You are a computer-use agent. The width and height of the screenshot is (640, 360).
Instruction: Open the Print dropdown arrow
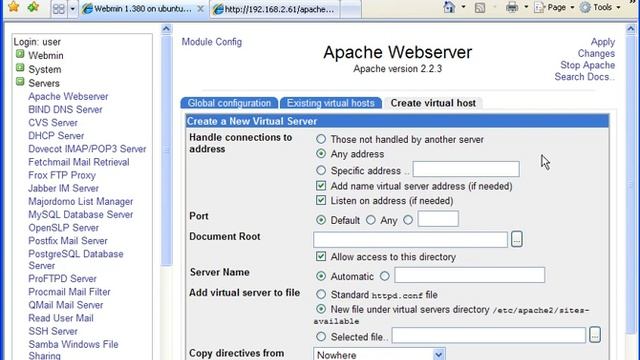click(x=526, y=7)
